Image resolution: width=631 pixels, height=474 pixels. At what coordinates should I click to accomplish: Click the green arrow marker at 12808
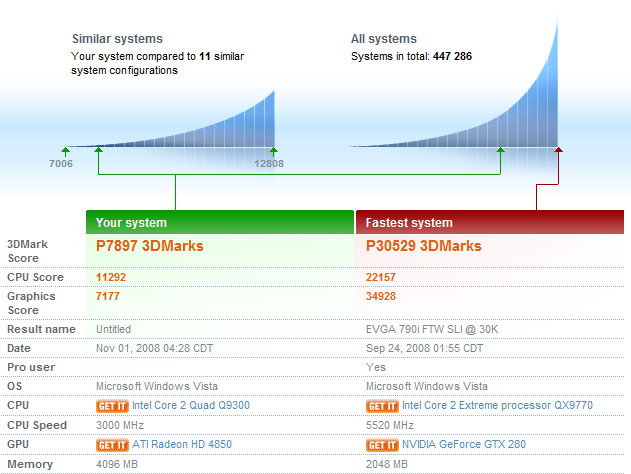(x=274, y=152)
